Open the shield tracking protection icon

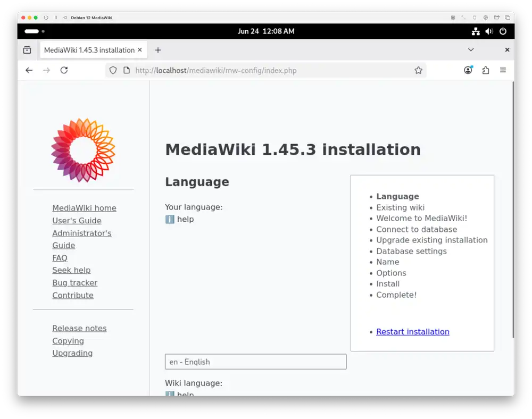(113, 70)
